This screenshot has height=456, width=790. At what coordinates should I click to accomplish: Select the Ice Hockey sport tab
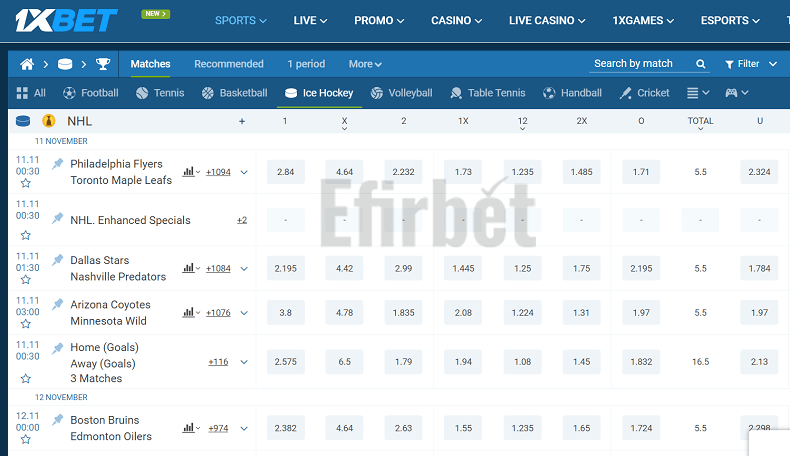319,93
